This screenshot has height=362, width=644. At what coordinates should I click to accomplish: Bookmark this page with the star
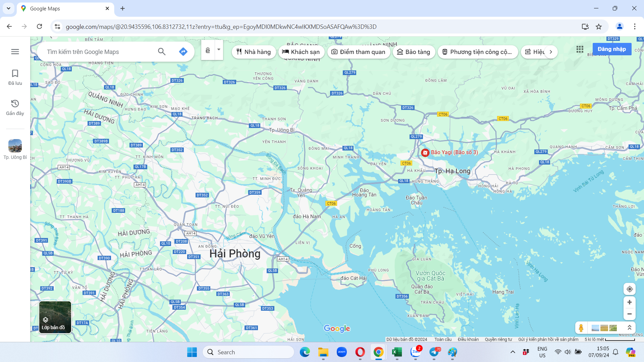point(599,26)
